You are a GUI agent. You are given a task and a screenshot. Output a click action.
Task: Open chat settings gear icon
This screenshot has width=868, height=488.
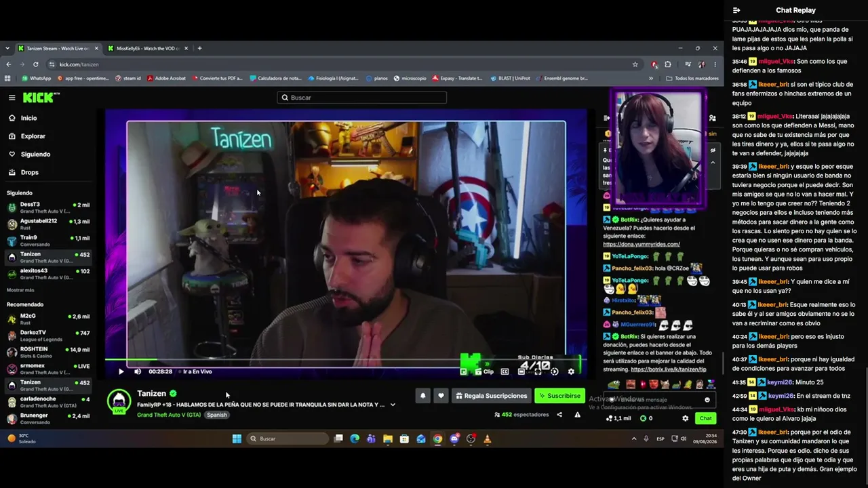pos(685,418)
